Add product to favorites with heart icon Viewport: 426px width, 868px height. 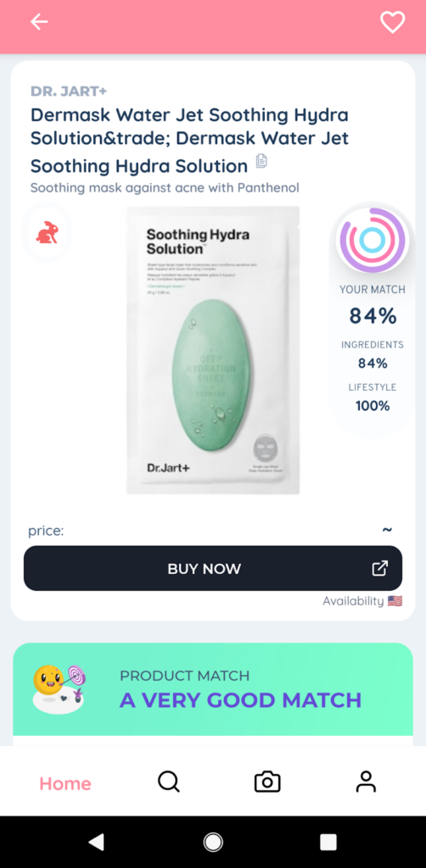[392, 22]
